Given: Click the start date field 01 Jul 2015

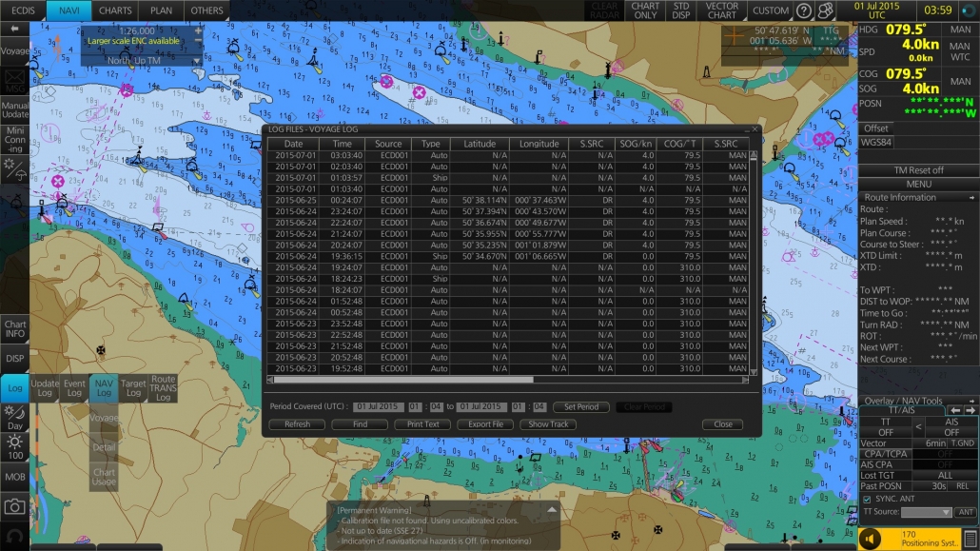Looking at the screenshot, I should [x=378, y=406].
